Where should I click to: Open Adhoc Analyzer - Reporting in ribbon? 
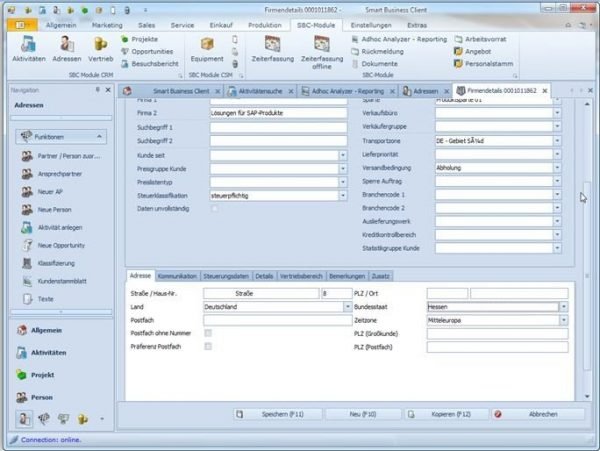coord(399,39)
